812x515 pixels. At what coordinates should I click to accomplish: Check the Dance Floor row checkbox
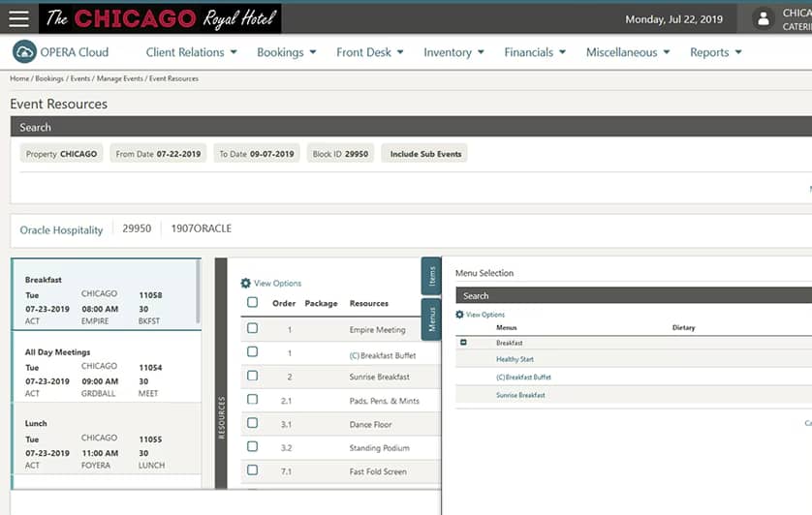[x=252, y=423]
